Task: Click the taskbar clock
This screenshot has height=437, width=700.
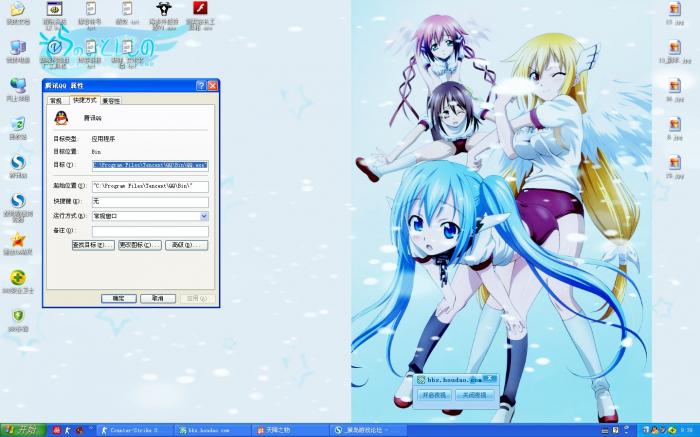Action: click(x=689, y=430)
